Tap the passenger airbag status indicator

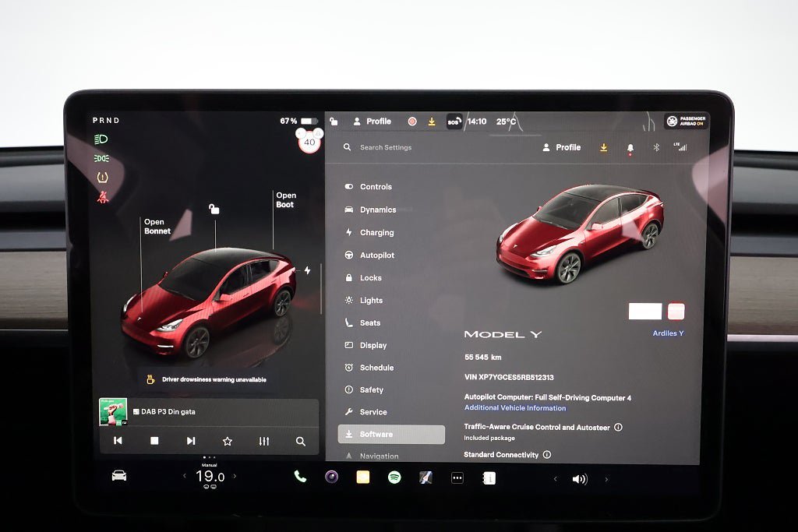point(687,121)
